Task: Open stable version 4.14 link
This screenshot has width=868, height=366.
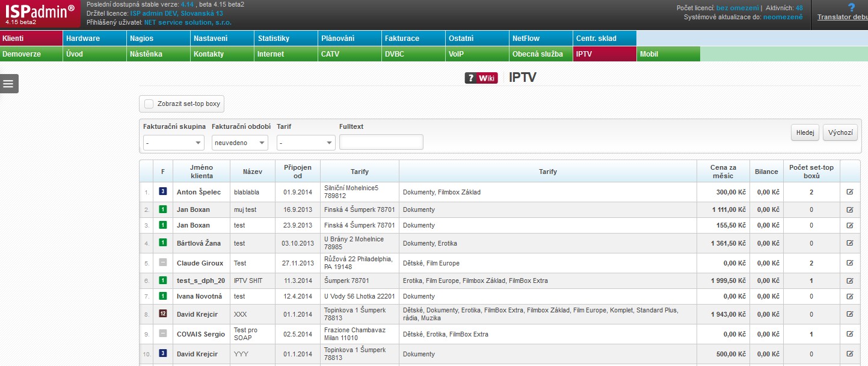Action: [x=187, y=4]
